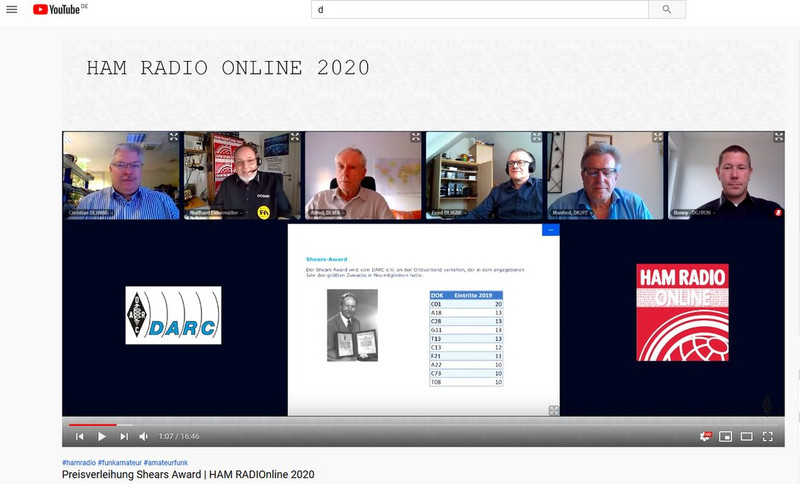Select the T13 table row
Screen dimensions: 800x484
tap(466, 339)
